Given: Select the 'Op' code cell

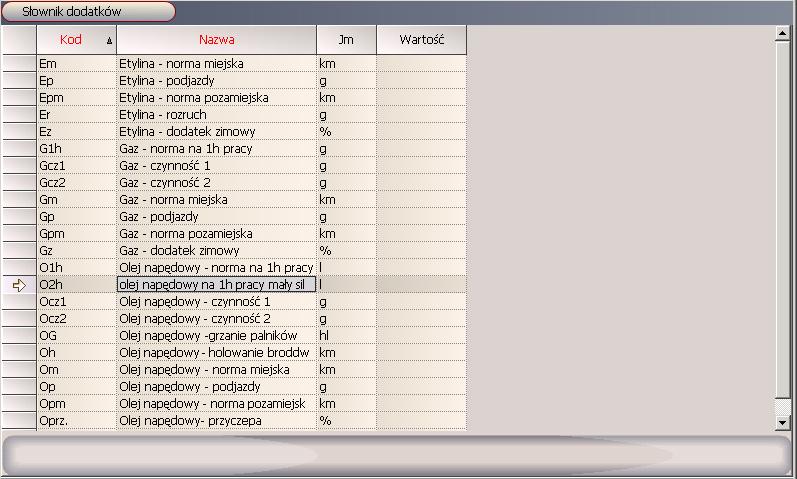Looking at the screenshot, I should (77, 387).
